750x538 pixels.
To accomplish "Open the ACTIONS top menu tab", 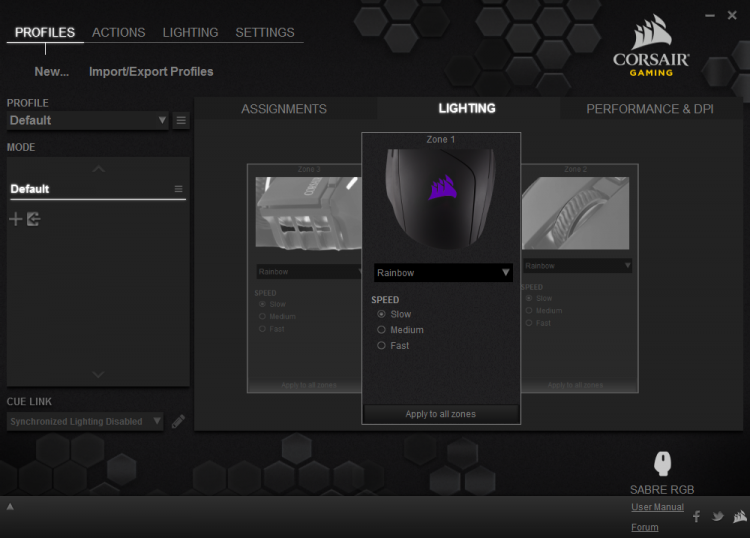I will tap(119, 33).
